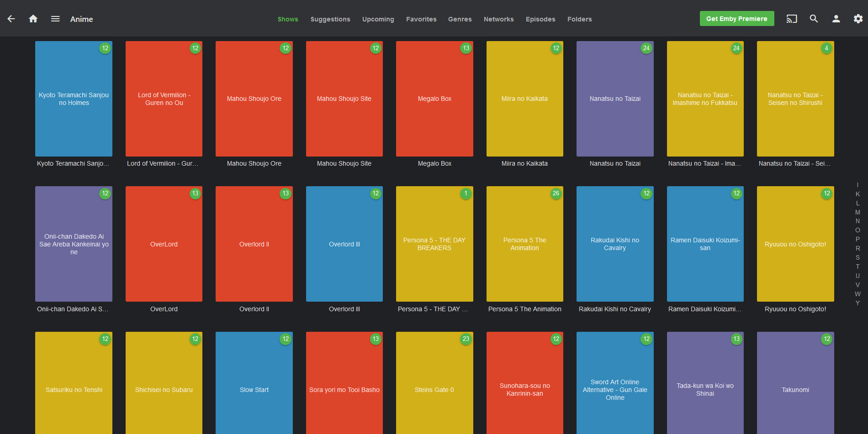
Task: Open Persona 5 THE DAY BREAKERS poster
Action: (434, 244)
